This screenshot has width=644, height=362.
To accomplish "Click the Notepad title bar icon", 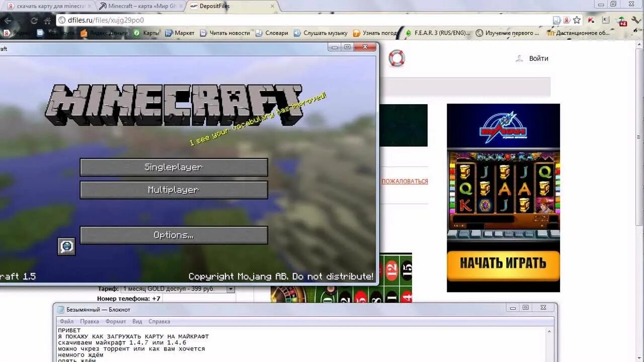I will [x=60, y=309].
